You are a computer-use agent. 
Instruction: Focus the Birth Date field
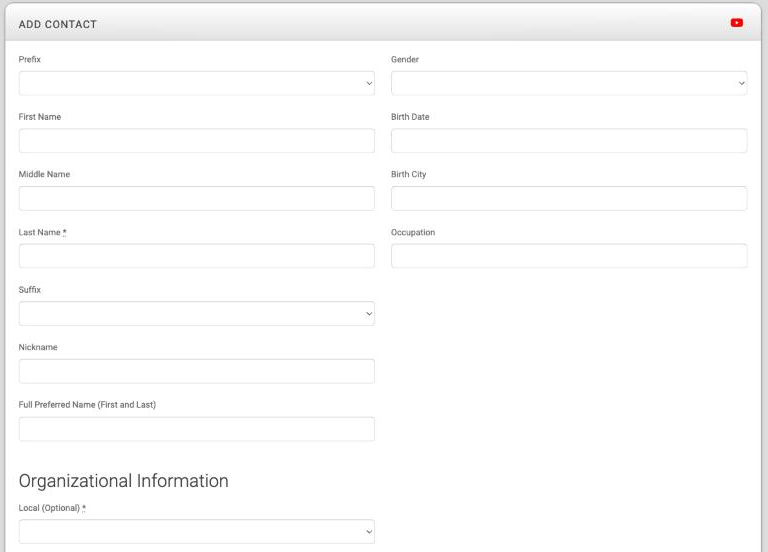[x=569, y=141]
